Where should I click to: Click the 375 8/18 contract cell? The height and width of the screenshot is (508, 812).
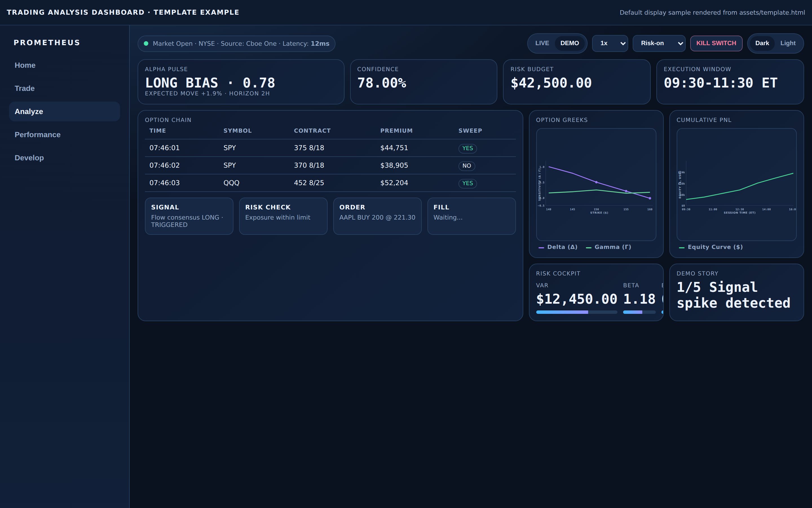tap(309, 148)
